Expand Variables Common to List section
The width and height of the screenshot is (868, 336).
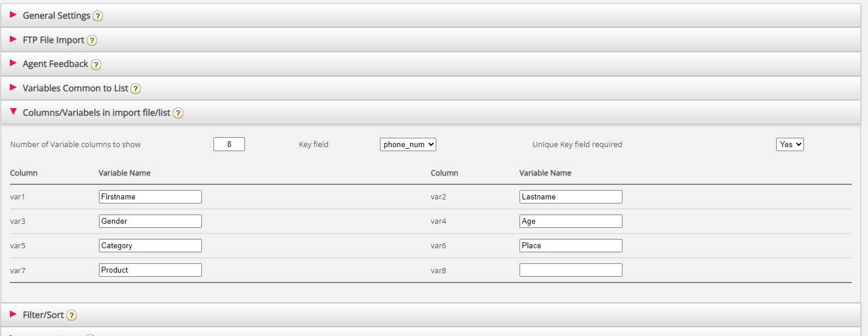[x=75, y=88]
